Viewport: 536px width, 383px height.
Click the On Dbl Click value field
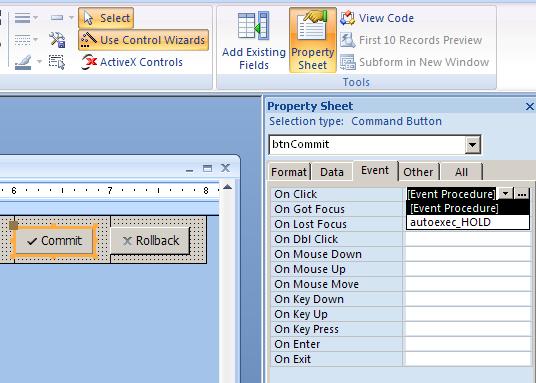(467, 239)
